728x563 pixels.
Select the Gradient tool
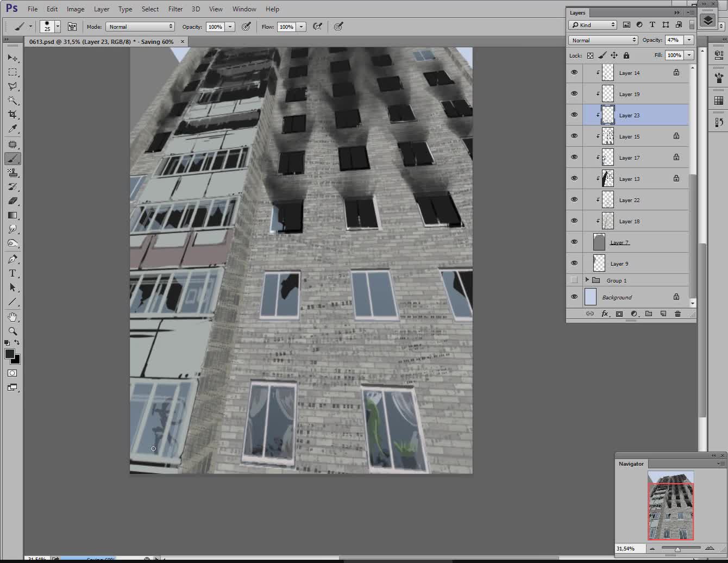pyautogui.click(x=12, y=215)
